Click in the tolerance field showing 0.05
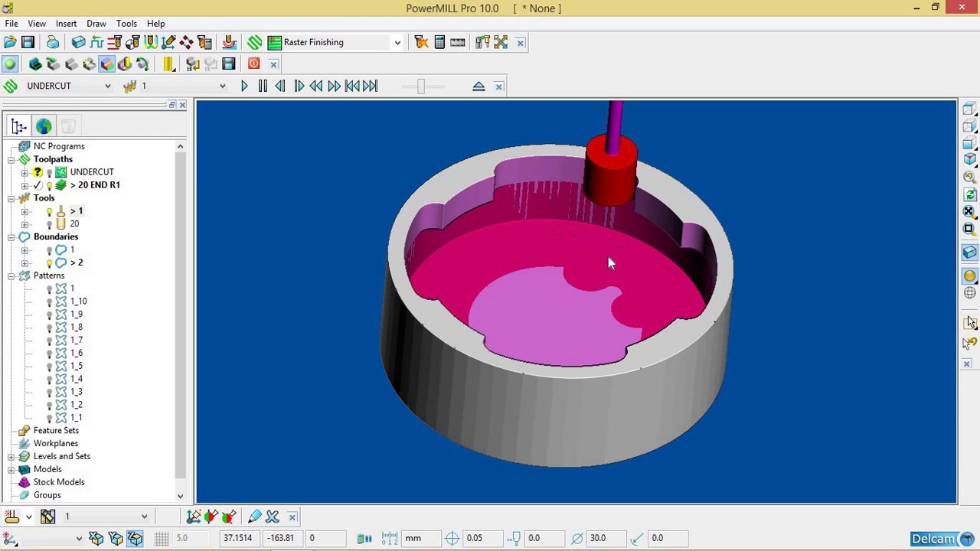 point(484,538)
